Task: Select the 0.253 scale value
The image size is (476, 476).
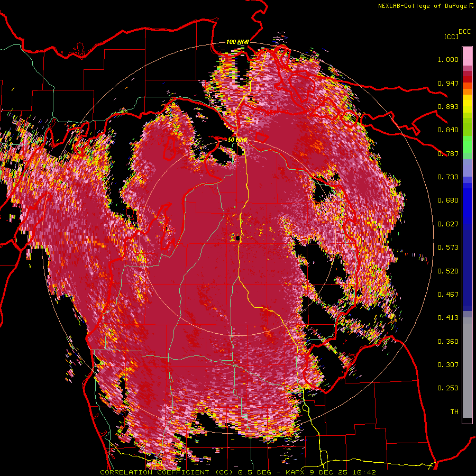Action: (448, 388)
